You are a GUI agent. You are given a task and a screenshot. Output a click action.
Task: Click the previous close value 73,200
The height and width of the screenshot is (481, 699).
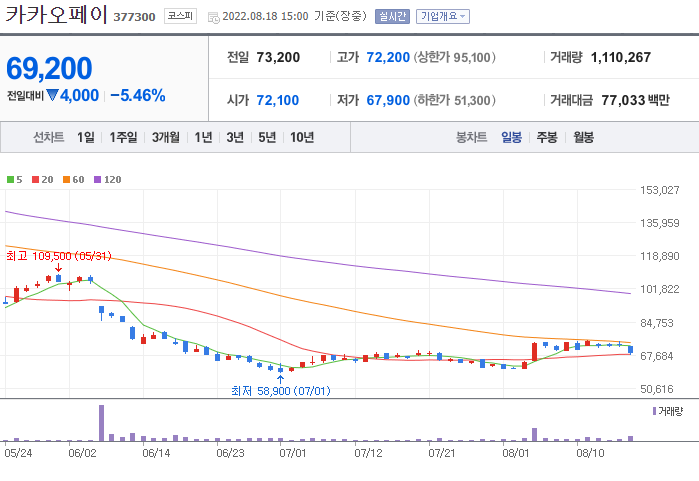(278, 58)
